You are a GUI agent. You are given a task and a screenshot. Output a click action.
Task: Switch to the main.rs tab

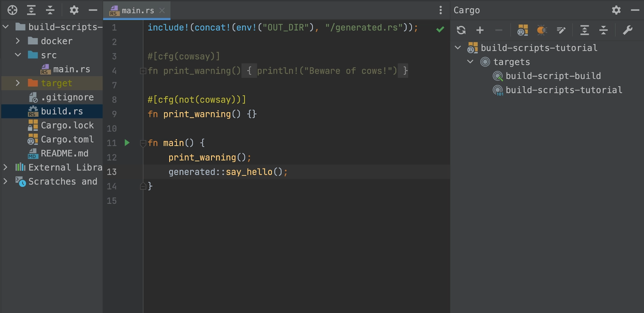138,10
